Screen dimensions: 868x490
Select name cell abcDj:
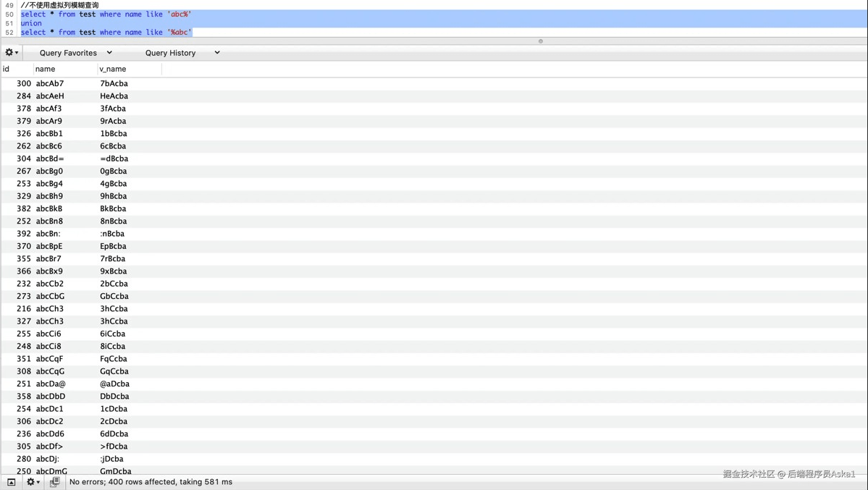[48, 459]
